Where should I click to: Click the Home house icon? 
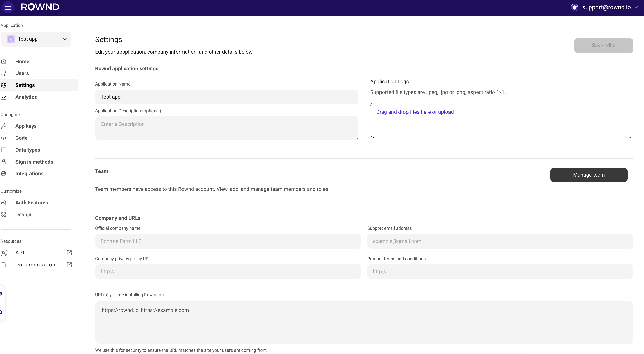click(4, 61)
